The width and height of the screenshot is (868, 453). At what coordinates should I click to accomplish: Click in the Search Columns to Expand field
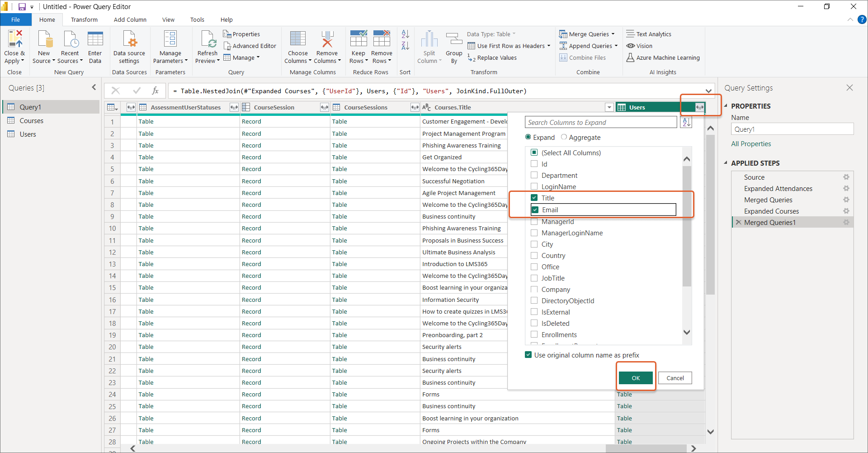600,122
